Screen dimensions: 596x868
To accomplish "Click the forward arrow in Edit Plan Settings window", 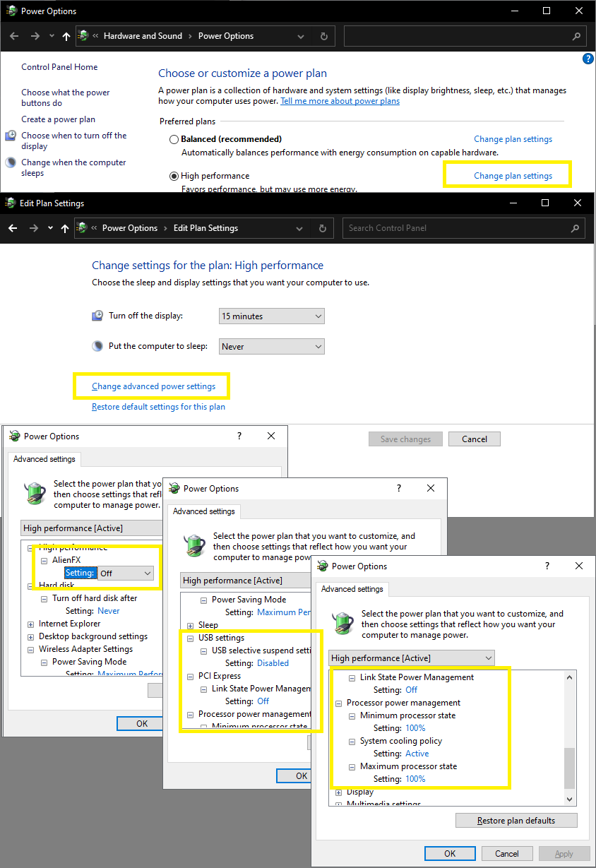I will [x=33, y=228].
